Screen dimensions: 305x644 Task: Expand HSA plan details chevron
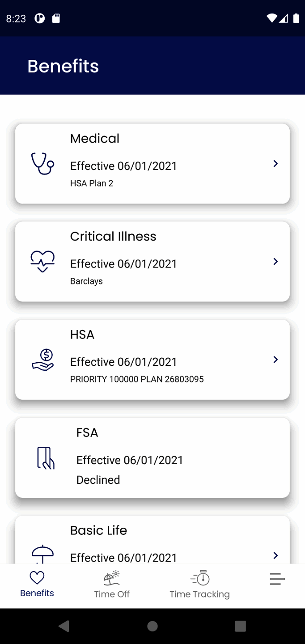coord(275,360)
